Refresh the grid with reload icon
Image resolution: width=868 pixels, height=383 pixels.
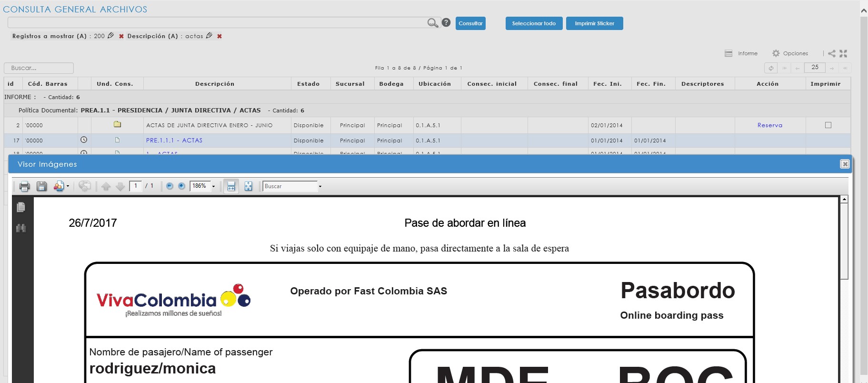coord(771,68)
